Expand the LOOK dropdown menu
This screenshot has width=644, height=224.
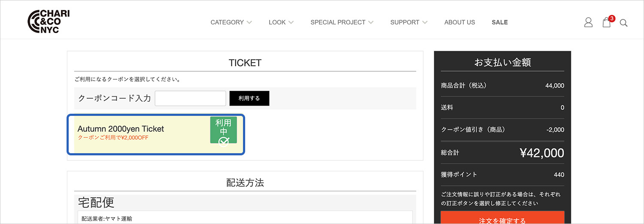[281, 22]
